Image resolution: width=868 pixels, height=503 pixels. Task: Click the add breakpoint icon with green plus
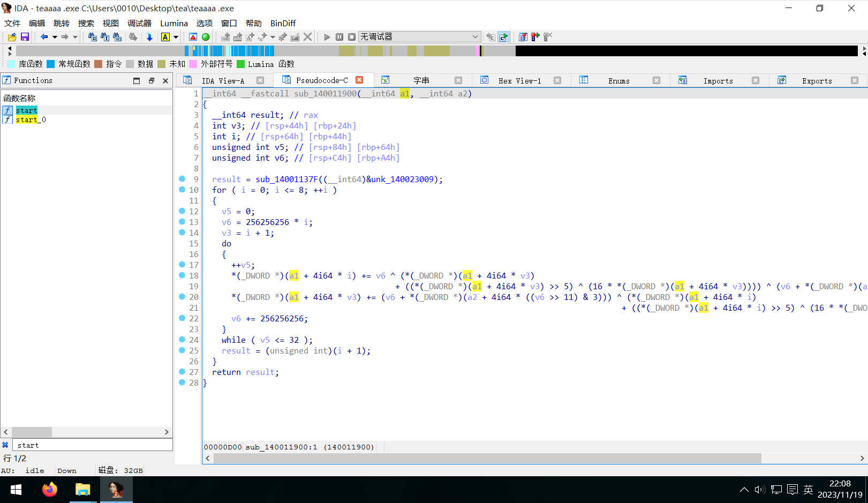[x=535, y=37]
